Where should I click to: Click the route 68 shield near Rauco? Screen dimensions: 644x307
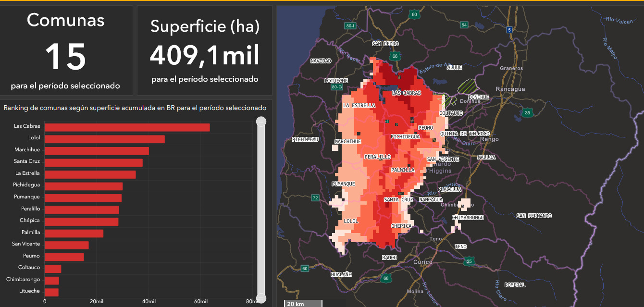click(385, 278)
